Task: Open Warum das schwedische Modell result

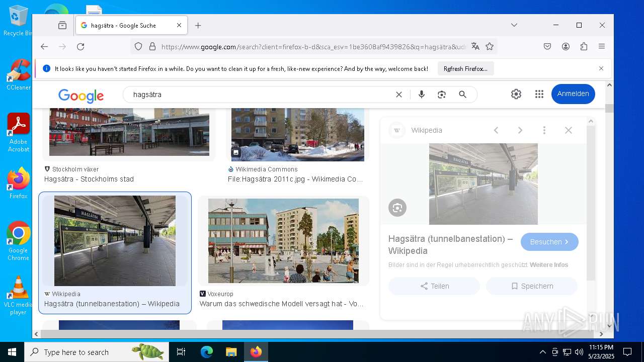Action: [281, 304]
